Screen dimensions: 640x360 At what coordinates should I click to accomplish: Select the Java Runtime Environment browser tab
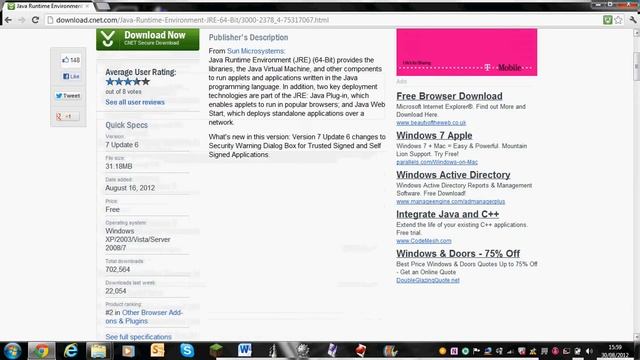coord(49,6)
